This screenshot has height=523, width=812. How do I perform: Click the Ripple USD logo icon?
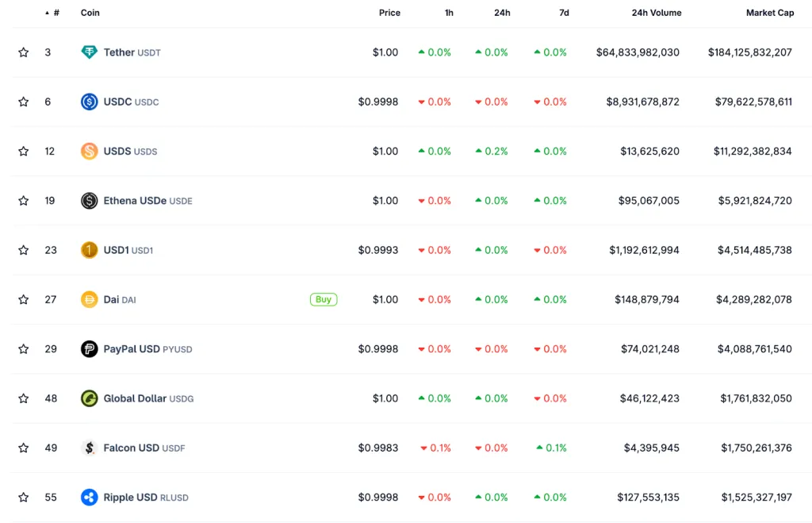coord(89,498)
